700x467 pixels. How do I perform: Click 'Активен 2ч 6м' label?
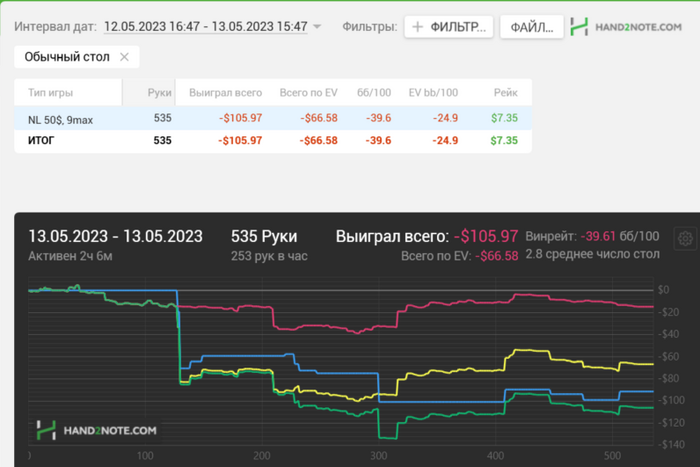tap(70, 256)
